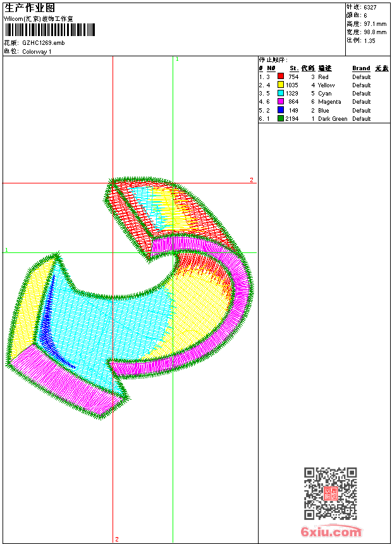Click the yellow color swatch in the list
392x544 pixels.
[281, 85]
